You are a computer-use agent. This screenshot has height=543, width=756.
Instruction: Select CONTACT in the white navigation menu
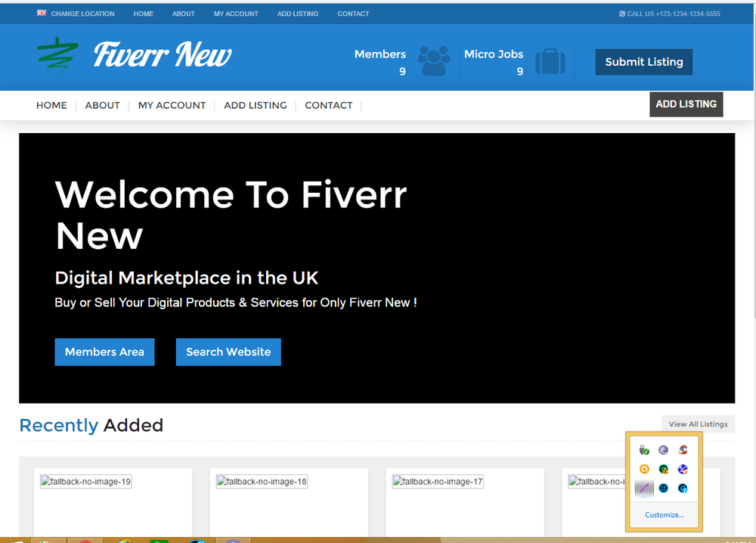pyautogui.click(x=329, y=106)
